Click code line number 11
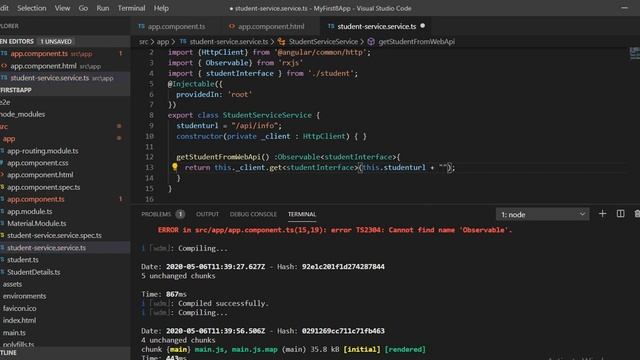Viewport: 640px width, 360px height. click(149, 147)
